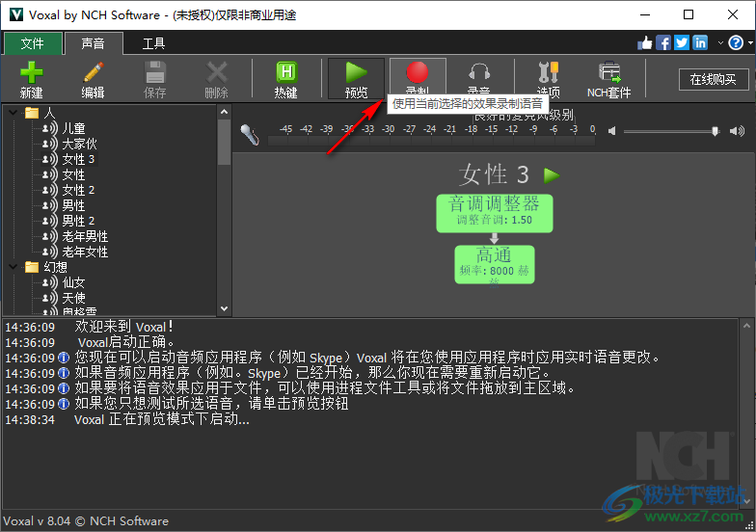Click the 人 folder icon

pos(32,114)
